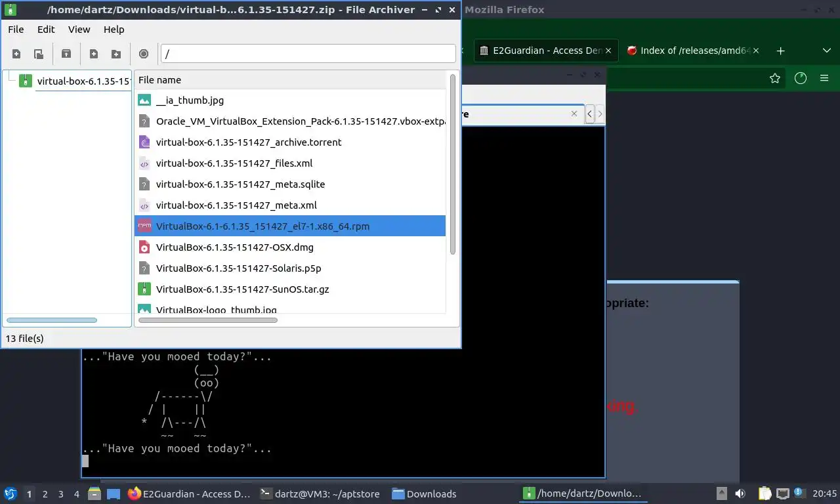Activate E2Guardian Firefox taskbar entry
Image resolution: width=840 pixels, height=504 pixels.
pyautogui.click(x=190, y=494)
